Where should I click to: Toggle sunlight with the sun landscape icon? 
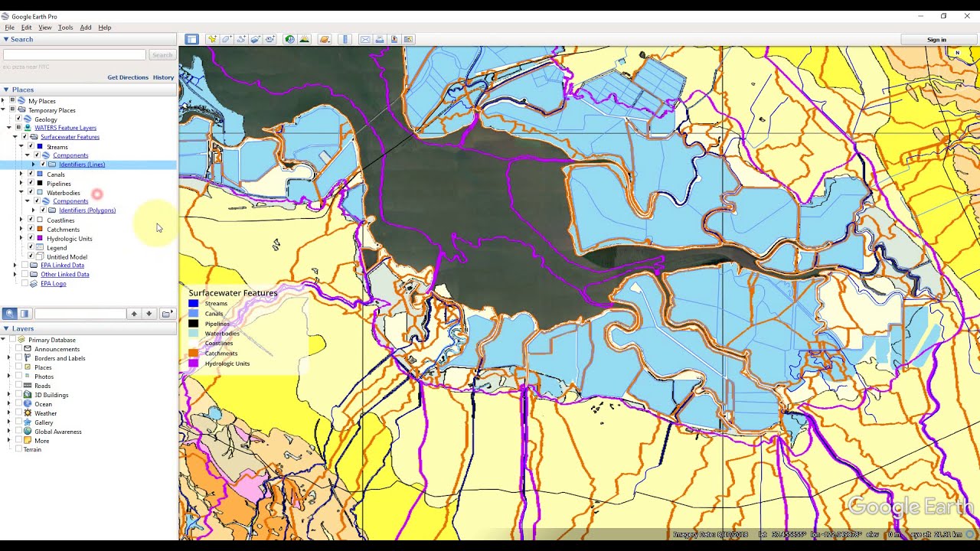click(304, 39)
